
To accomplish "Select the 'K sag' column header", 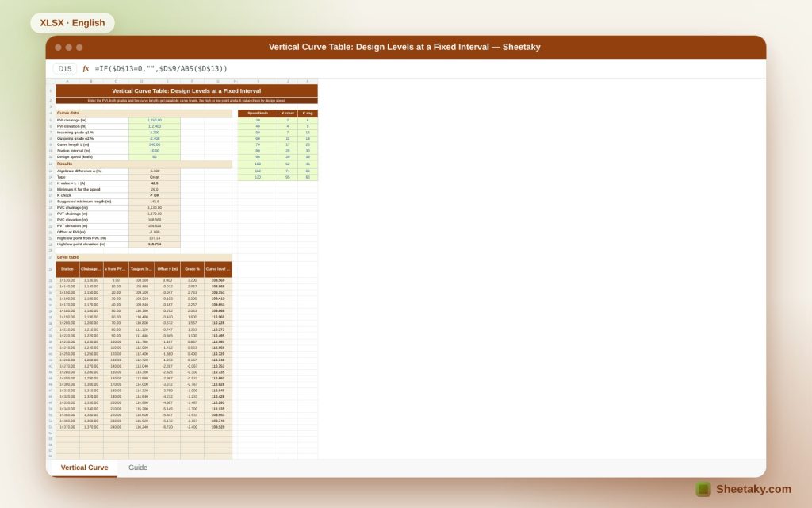I will click(308, 113).
